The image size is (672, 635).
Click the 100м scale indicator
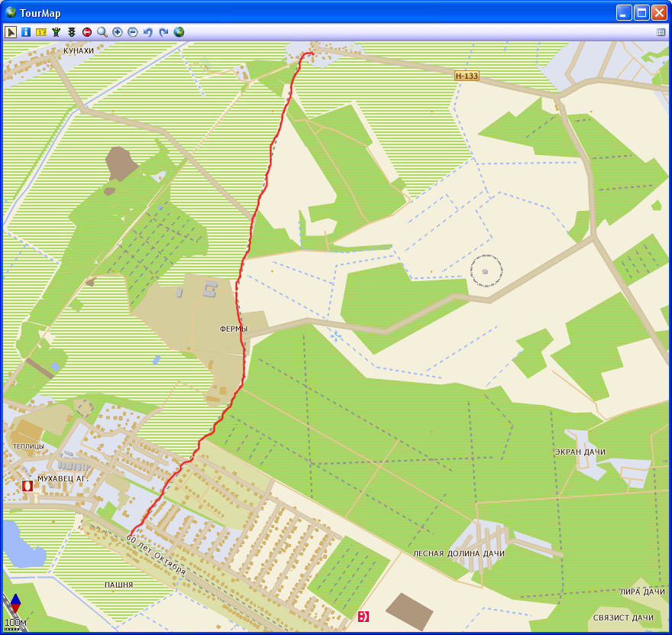[x=15, y=622]
